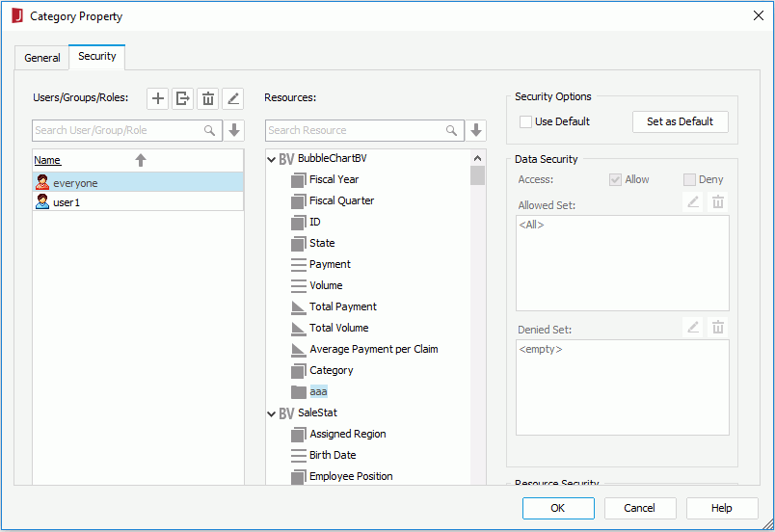Click the Fiscal Year group icon
The image size is (775, 532).
point(298,180)
